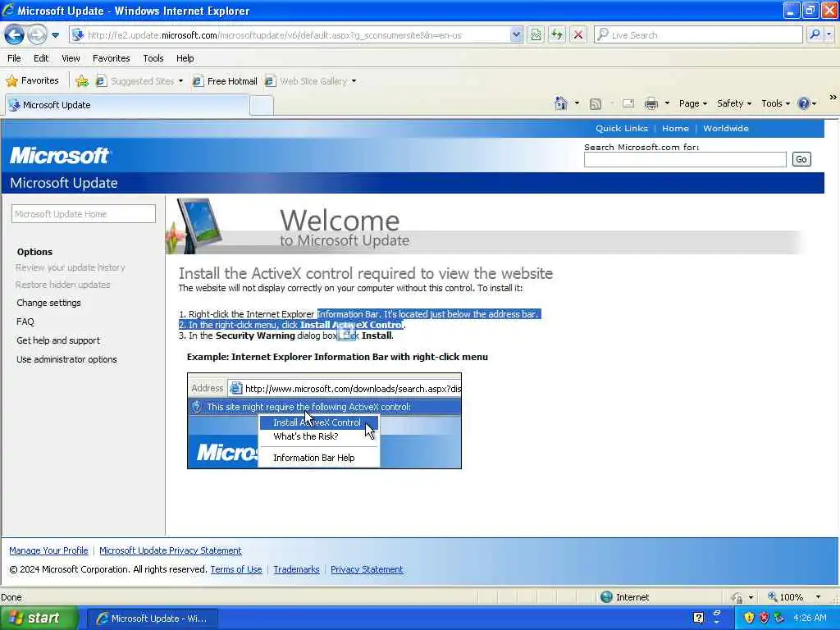
Task: Click the yellow security shield tray icon
Action: tap(749, 619)
